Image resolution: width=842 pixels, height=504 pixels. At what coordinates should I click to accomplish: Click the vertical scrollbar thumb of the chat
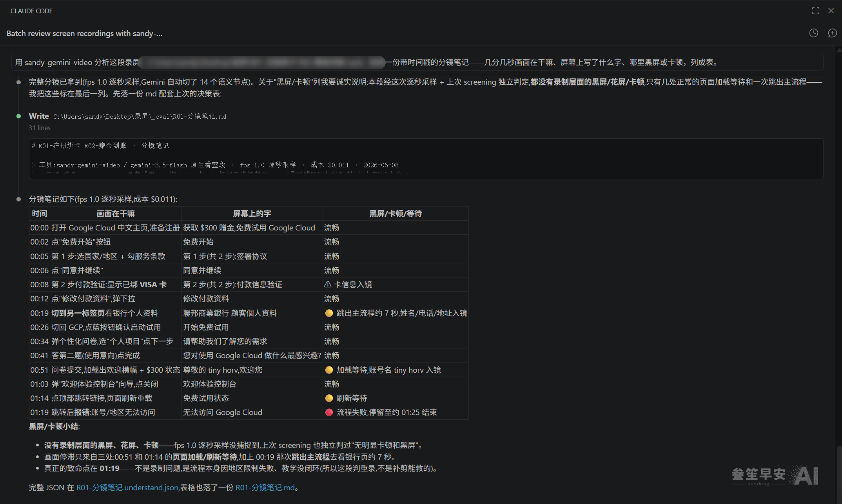(839, 474)
